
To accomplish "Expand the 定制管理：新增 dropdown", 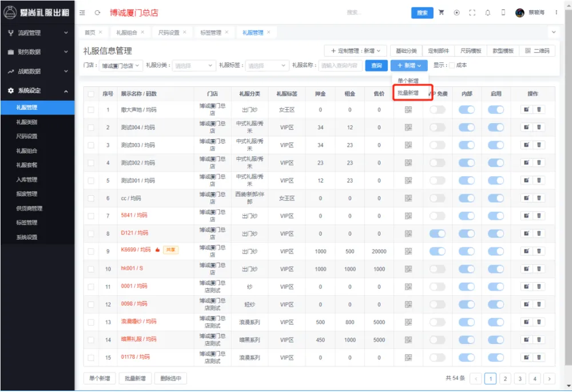I will click(355, 51).
